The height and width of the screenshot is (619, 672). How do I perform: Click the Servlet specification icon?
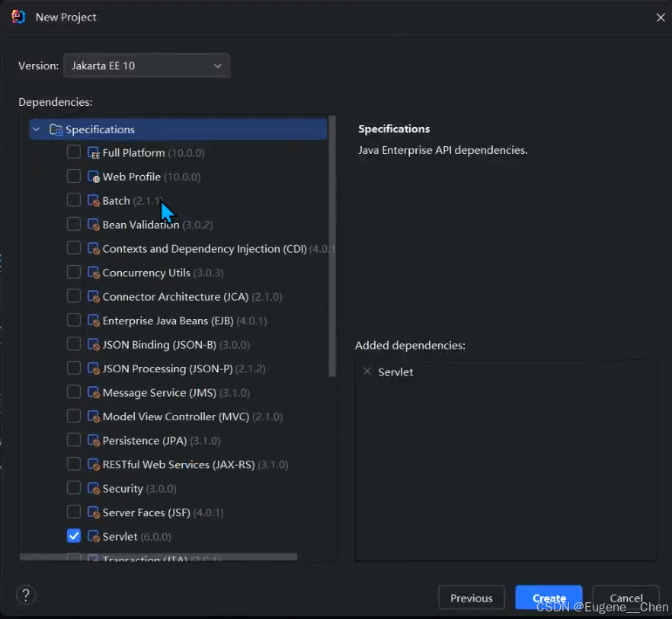coord(94,537)
